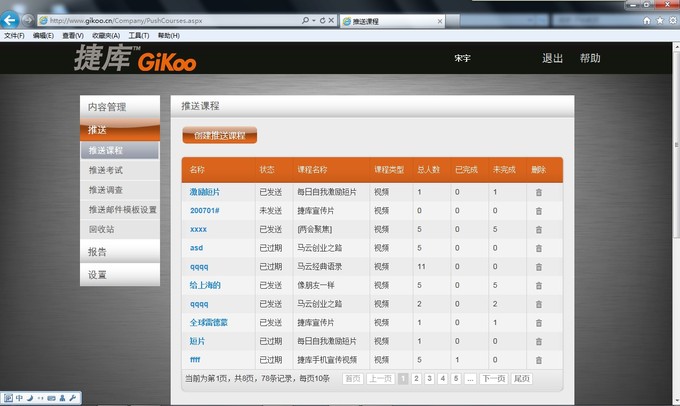
Task: Open the 帮助(H) menu in menu bar
Action: (169, 36)
